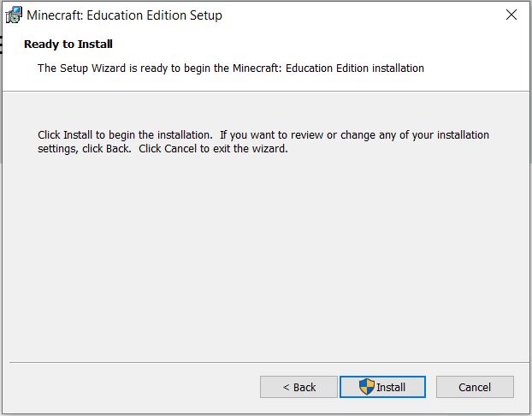Screen dimensions: 532x416
Task: Go to previous step with Back
Action: 299,387
